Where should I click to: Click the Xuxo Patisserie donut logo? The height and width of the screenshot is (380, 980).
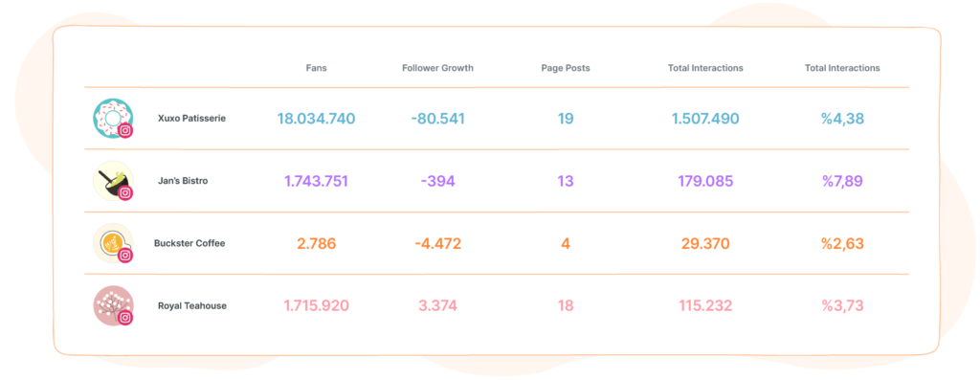(113, 118)
